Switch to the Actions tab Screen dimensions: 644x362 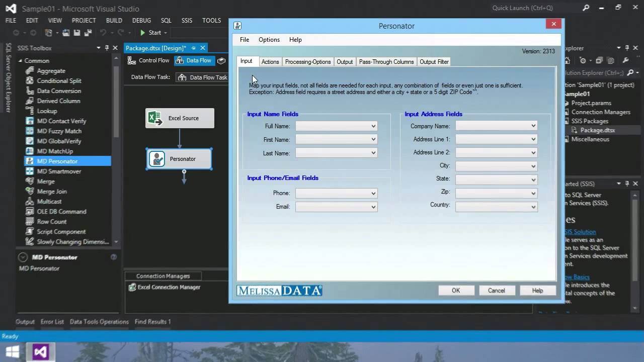click(x=270, y=62)
